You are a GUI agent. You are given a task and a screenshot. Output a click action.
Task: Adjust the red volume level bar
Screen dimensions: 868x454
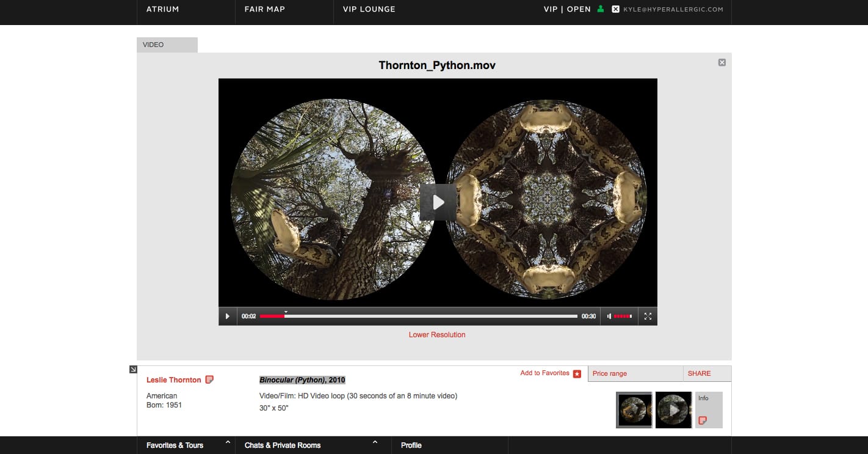click(623, 317)
